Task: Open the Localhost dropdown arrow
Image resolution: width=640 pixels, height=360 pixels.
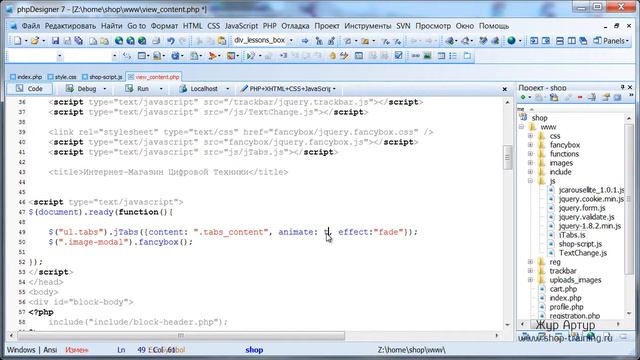Action: click(227, 89)
